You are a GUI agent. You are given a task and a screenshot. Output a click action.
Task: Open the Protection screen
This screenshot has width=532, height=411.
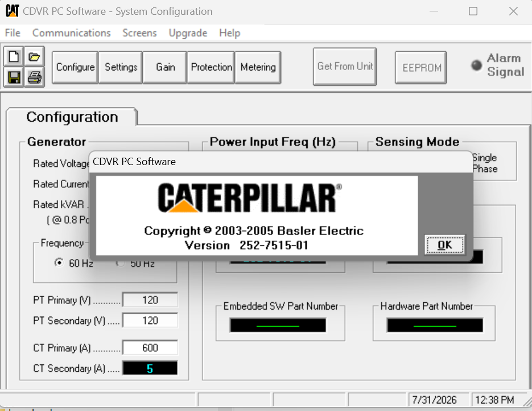211,67
